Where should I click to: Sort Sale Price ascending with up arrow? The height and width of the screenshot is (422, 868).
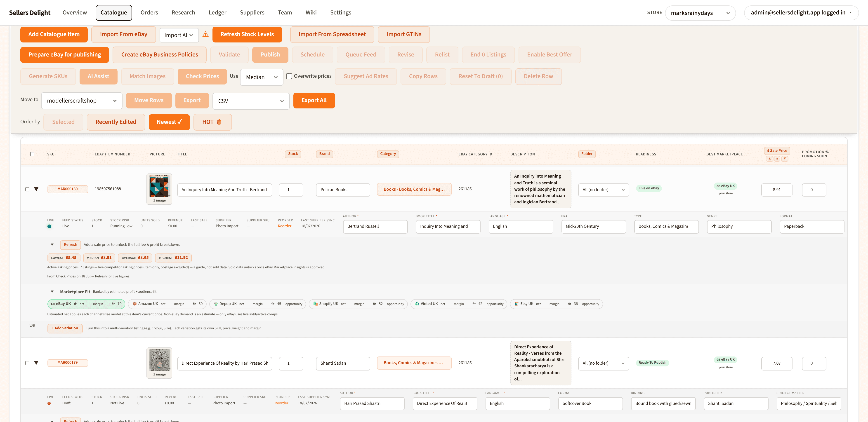tap(769, 159)
